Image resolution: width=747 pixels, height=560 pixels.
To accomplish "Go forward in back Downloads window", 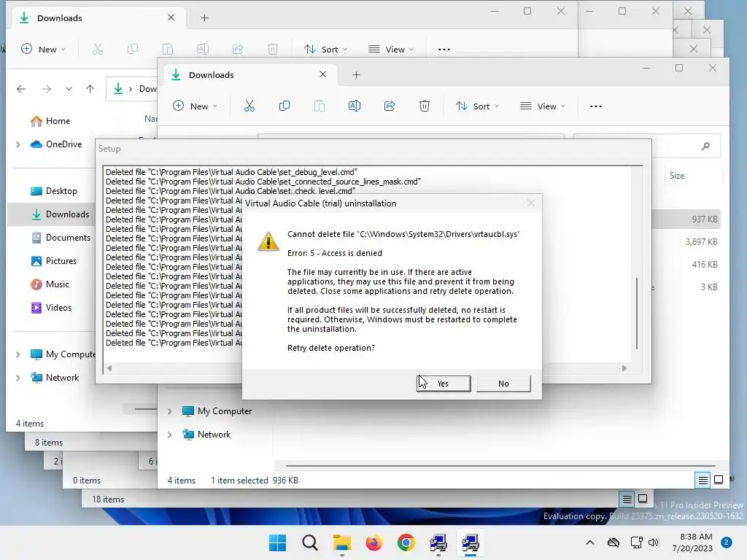I will 46,89.
